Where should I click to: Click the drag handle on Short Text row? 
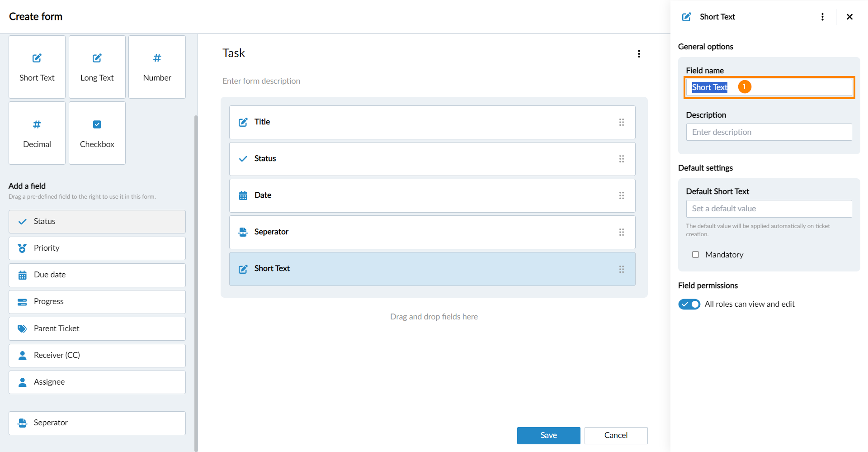(x=621, y=269)
